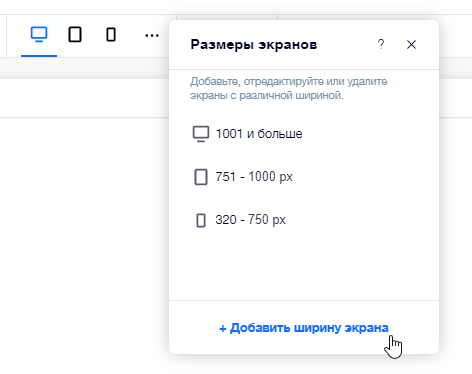Open the three-dots breakpoints menu
Screen dimensions: 472x374
152,35
